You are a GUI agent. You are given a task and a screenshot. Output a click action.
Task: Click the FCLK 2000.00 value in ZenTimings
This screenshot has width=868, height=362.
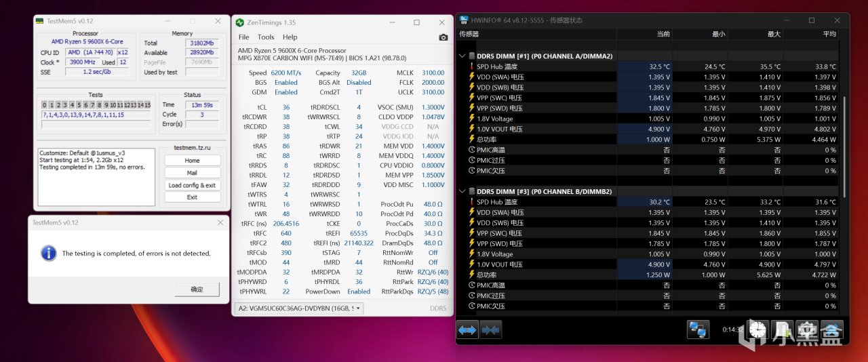click(x=433, y=83)
